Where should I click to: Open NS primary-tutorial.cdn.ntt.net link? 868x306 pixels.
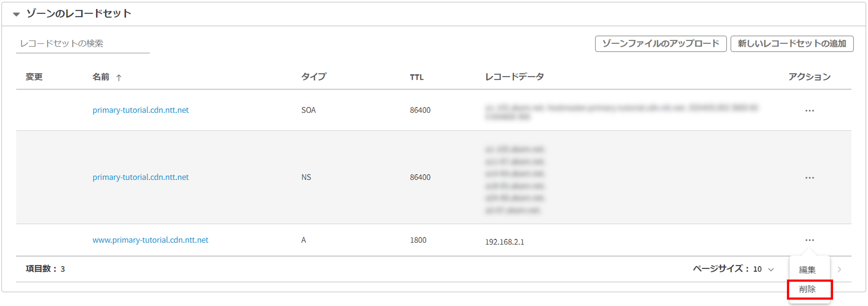tap(140, 177)
